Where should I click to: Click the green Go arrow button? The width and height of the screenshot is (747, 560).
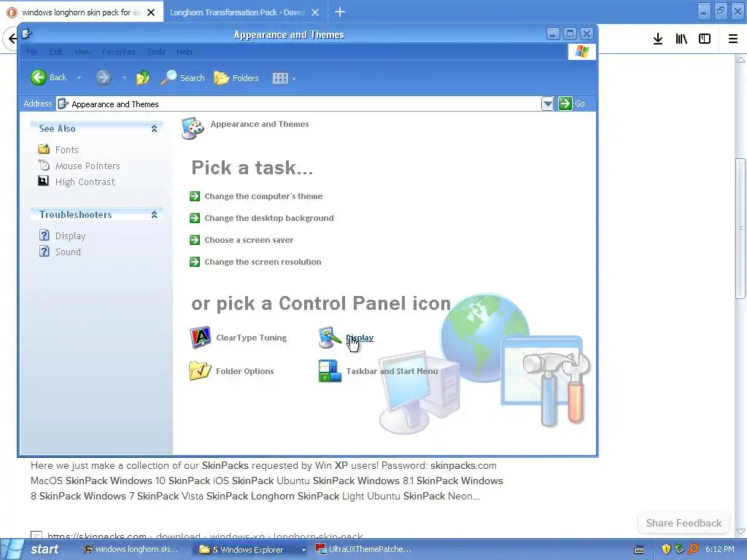tap(565, 104)
